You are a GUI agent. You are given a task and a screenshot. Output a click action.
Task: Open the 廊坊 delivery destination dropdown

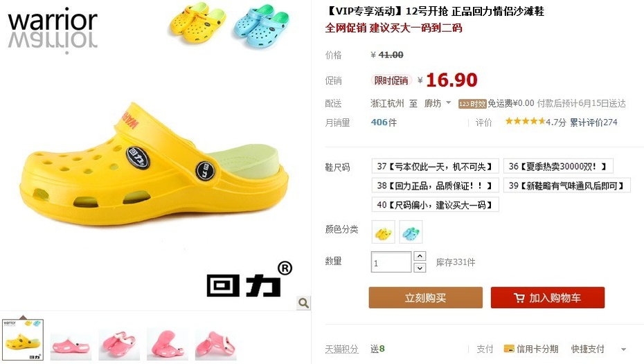coord(438,103)
